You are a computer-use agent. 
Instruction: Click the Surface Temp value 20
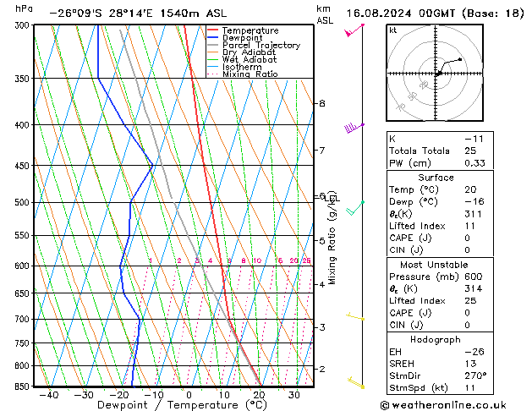click(470, 189)
